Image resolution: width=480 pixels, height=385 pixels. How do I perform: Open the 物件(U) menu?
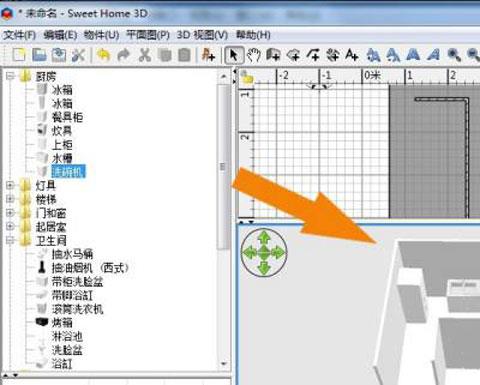[x=101, y=35]
